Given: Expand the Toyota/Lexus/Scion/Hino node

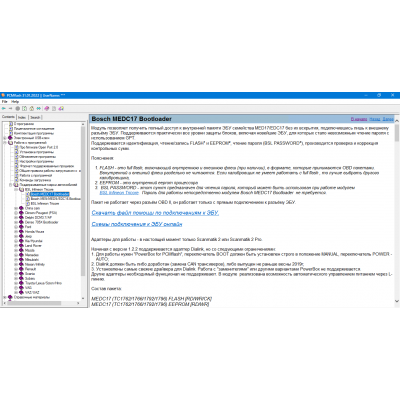Looking at the screenshot, I should click(16, 283).
